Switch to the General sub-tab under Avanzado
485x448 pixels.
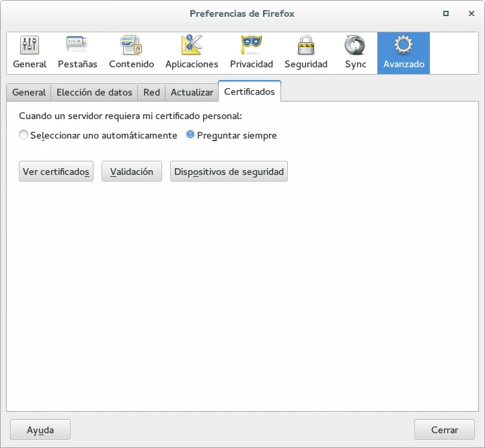point(29,93)
